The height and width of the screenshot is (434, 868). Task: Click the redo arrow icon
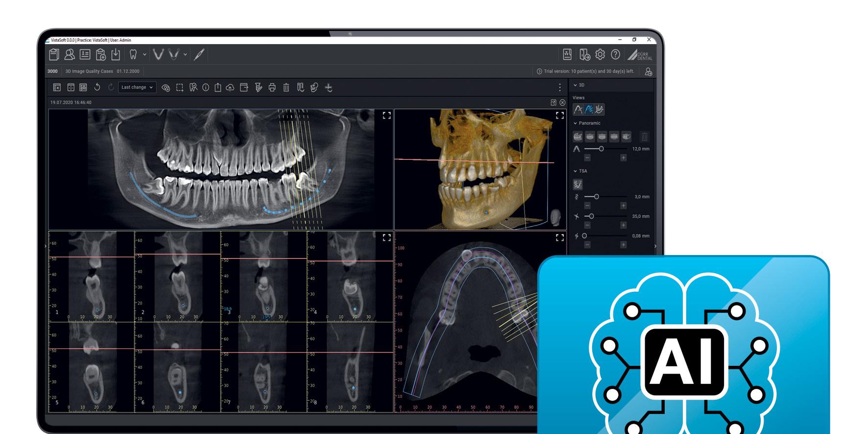tap(111, 87)
